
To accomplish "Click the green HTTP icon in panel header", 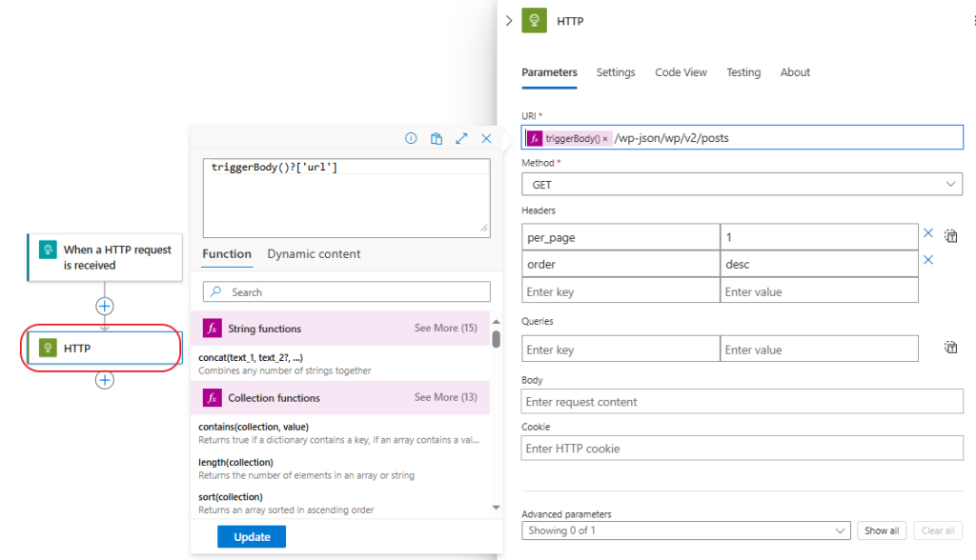I will tap(534, 21).
